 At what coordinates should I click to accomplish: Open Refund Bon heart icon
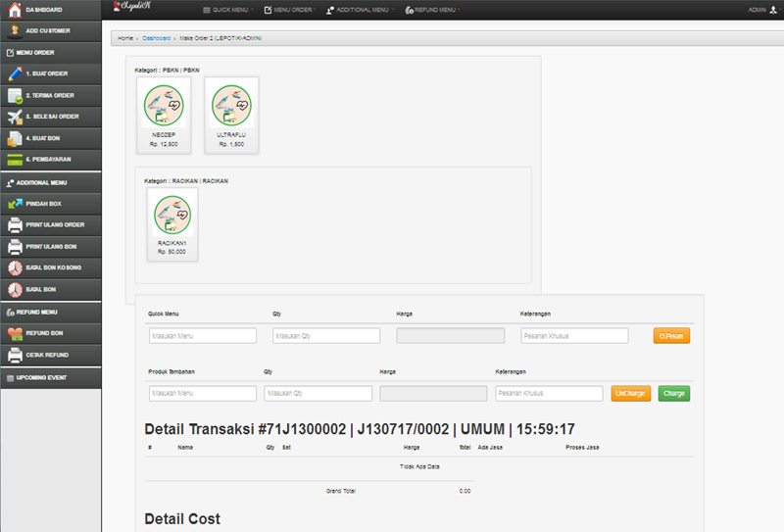[15, 333]
